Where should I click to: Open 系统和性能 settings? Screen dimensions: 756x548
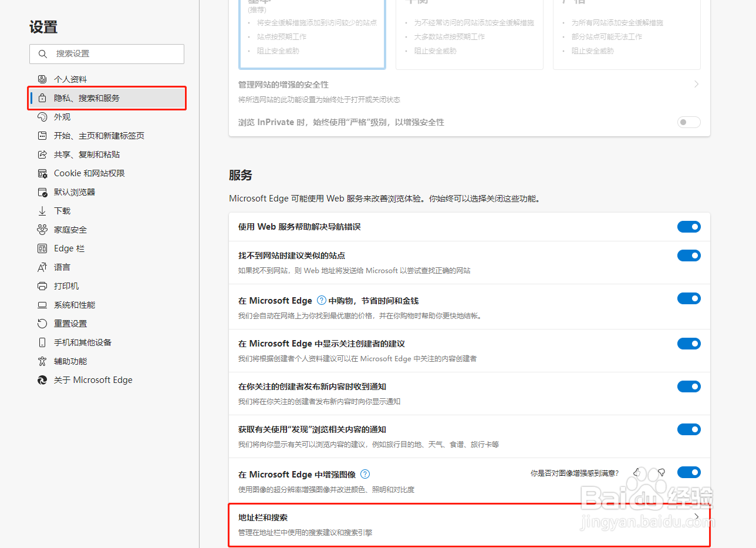coord(107,305)
